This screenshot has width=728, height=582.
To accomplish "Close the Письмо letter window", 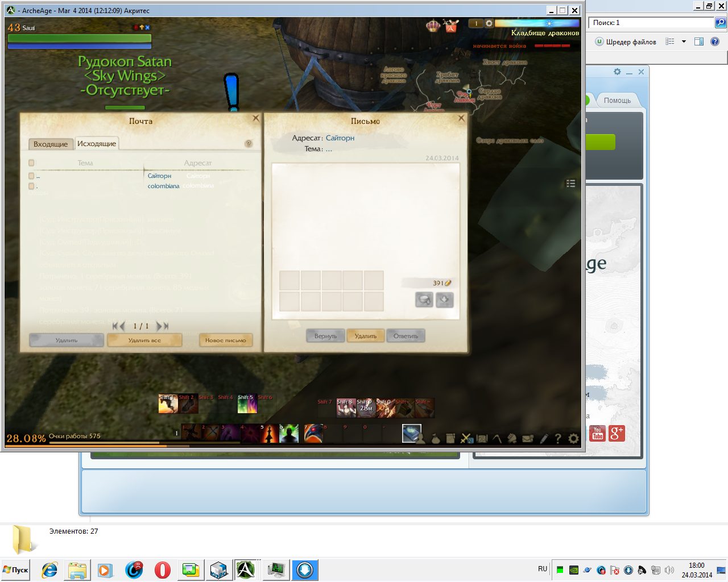I will point(461,118).
